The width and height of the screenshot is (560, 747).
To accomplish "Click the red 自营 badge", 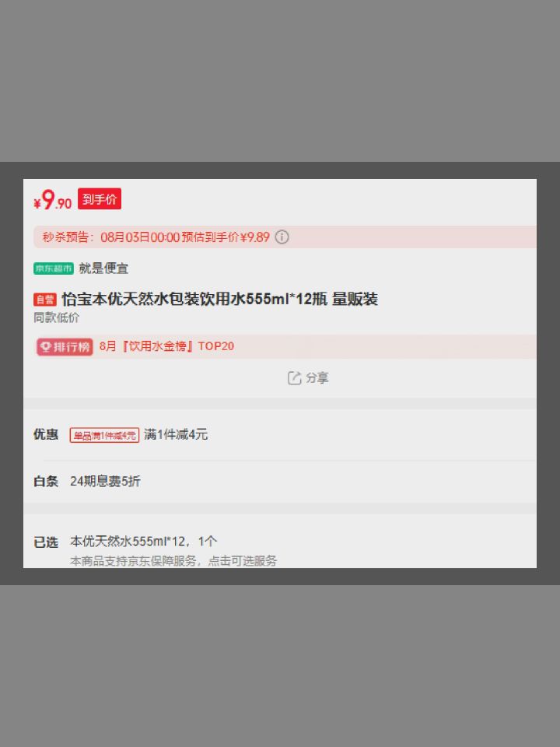I will tap(45, 299).
